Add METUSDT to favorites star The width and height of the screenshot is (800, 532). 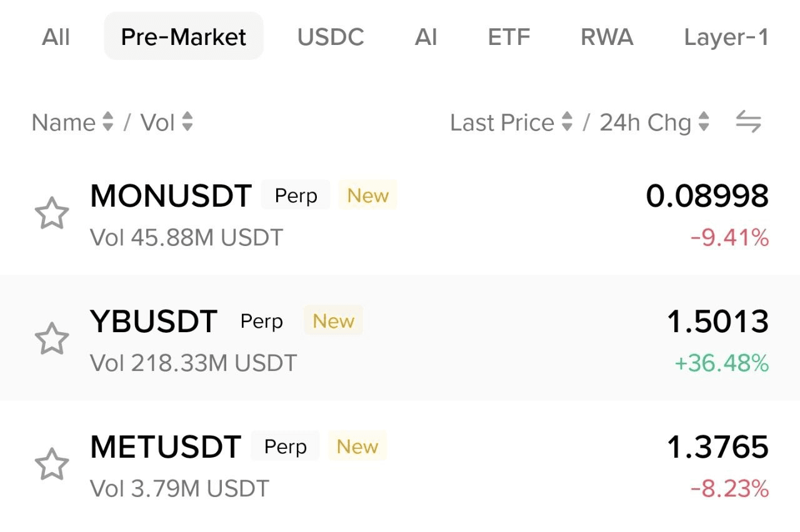coord(51,465)
